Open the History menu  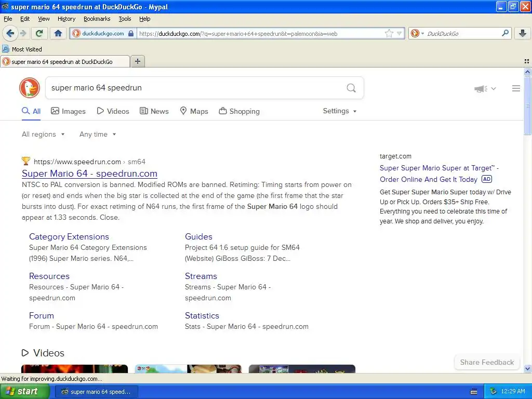point(66,19)
